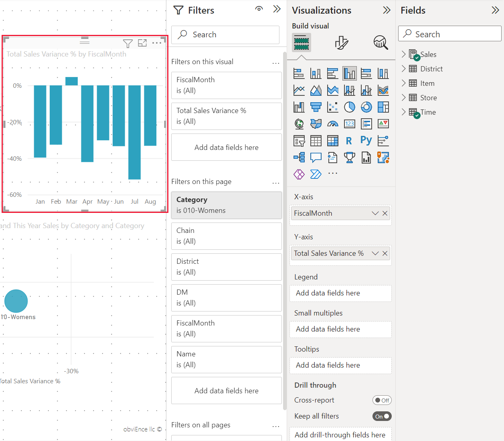Select the Area chart visual
This screenshot has width=504, height=441.
pyautogui.click(x=316, y=90)
